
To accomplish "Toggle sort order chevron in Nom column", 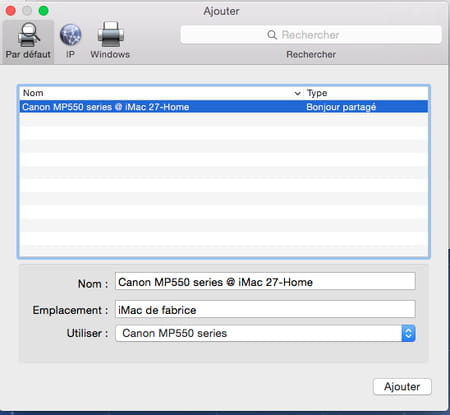I will 297,93.
